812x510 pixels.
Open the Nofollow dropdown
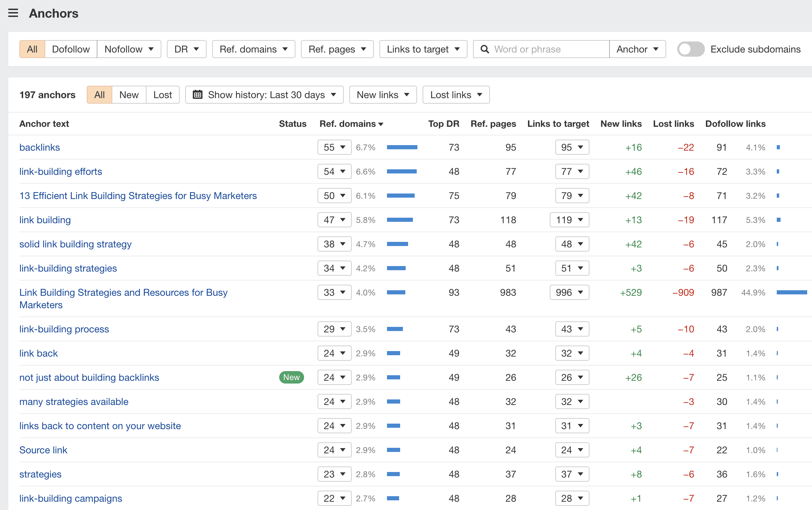[x=129, y=49]
